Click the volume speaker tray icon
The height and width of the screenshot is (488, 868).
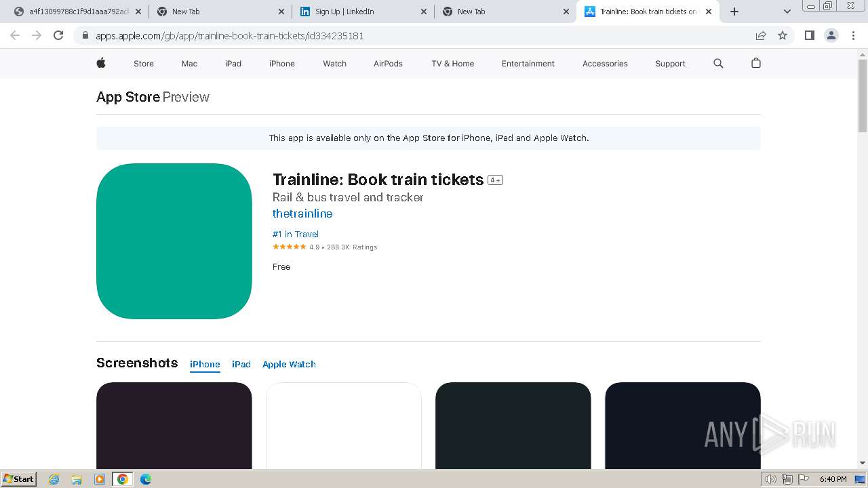coord(771,479)
